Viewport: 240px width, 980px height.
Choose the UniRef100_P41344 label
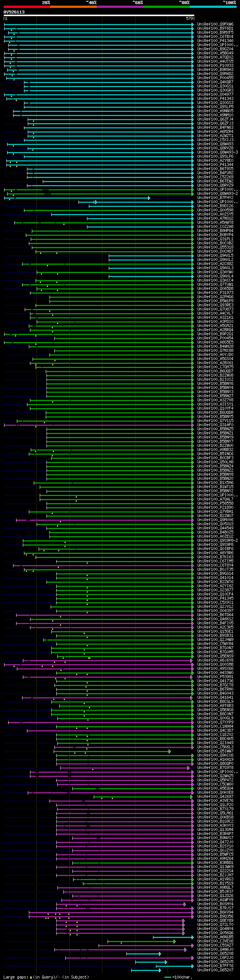click(215, 165)
